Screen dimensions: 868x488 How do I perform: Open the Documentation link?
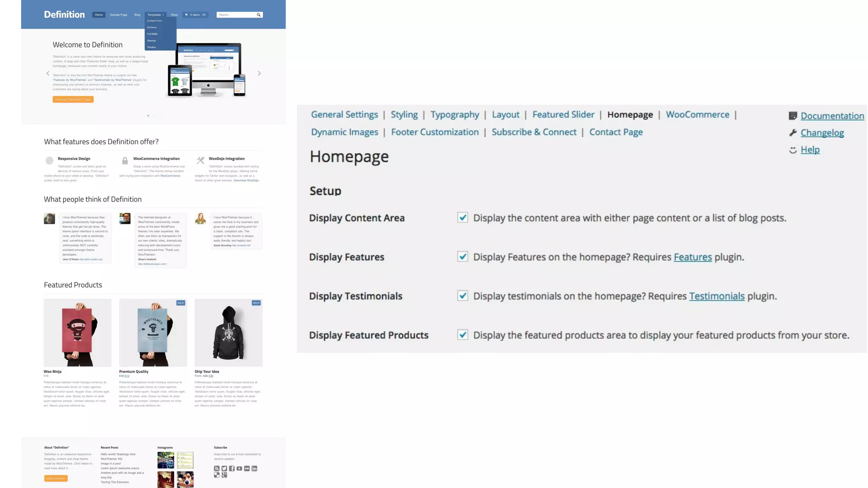832,116
